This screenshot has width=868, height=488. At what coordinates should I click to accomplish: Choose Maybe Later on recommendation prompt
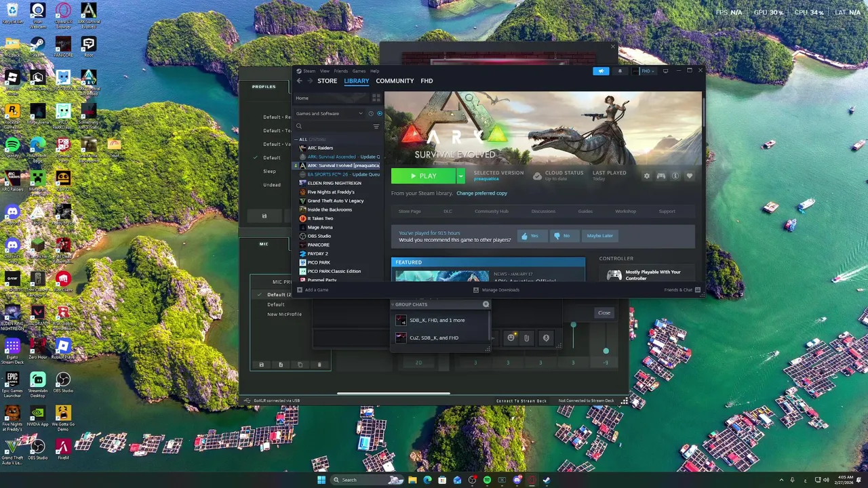[x=599, y=236]
